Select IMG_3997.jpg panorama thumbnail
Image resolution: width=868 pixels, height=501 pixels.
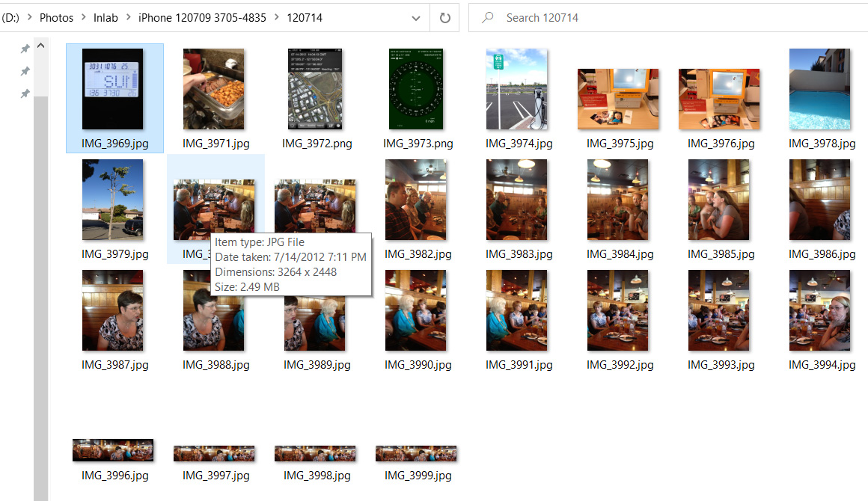[x=214, y=453]
